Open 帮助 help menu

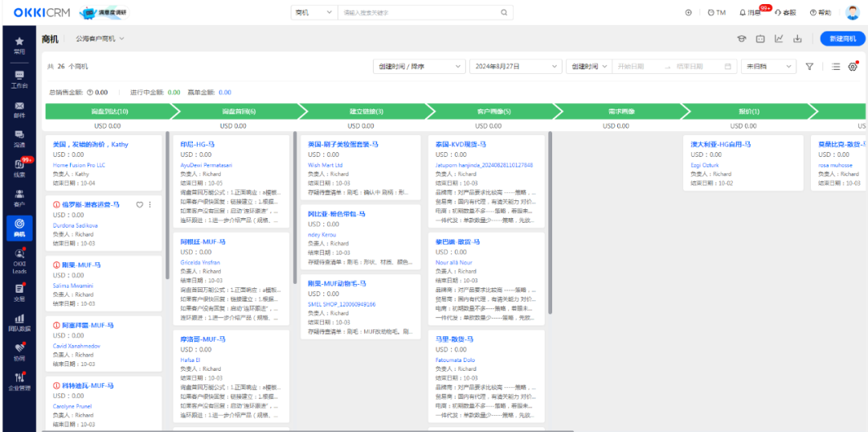pyautogui.click(x=821, y=13)
